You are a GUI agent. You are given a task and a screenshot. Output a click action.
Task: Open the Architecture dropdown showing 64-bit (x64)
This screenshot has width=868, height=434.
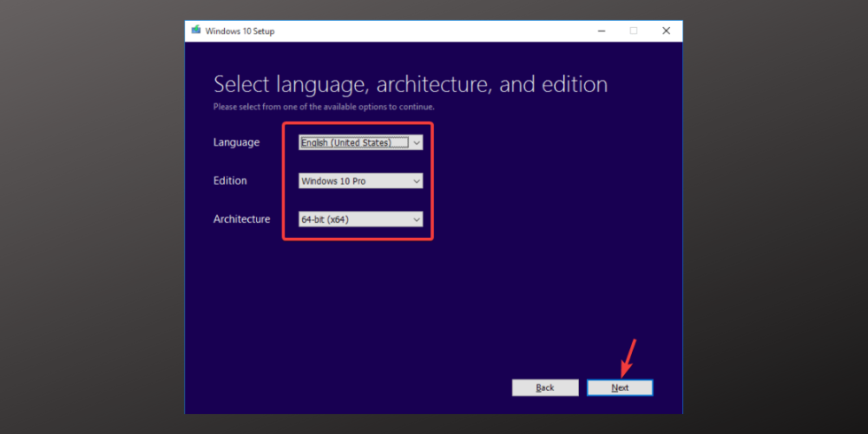tap(360, 220)
